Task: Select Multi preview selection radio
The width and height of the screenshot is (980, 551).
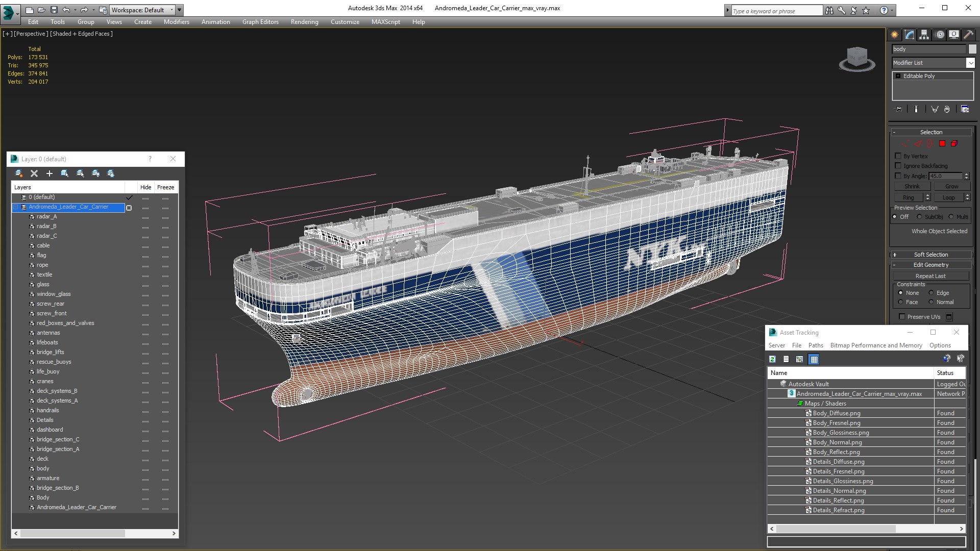Action: pyautogui.click(x=951, y=217)
